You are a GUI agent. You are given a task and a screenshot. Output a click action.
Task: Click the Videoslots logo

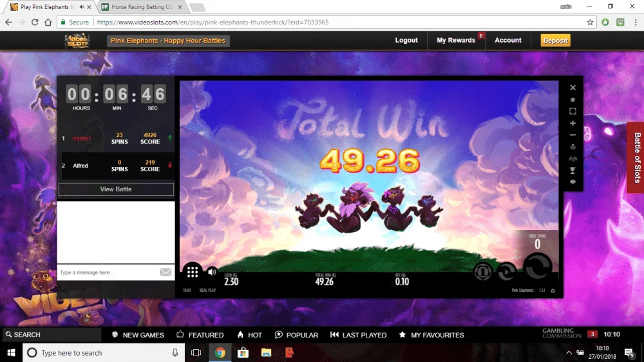[x=77, y=41]
